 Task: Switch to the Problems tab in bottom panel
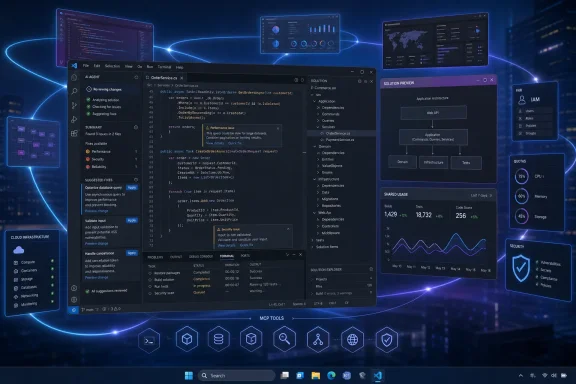(x=155, y=257)
